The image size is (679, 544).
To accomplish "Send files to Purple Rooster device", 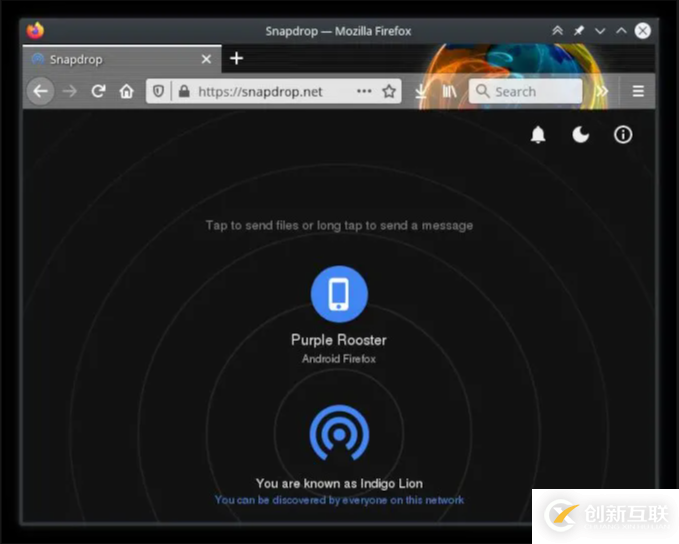I will point(339,294).
